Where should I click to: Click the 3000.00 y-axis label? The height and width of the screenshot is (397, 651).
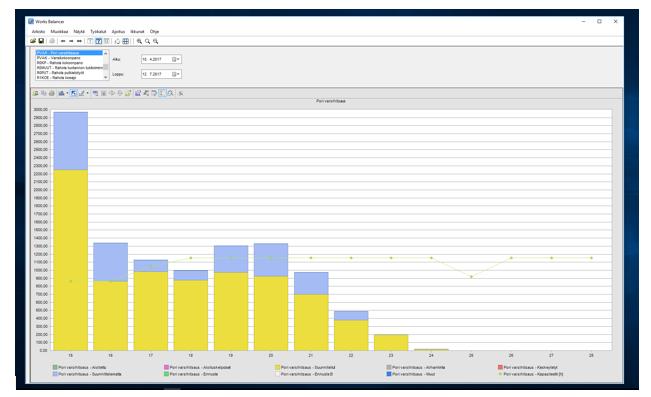41,110
